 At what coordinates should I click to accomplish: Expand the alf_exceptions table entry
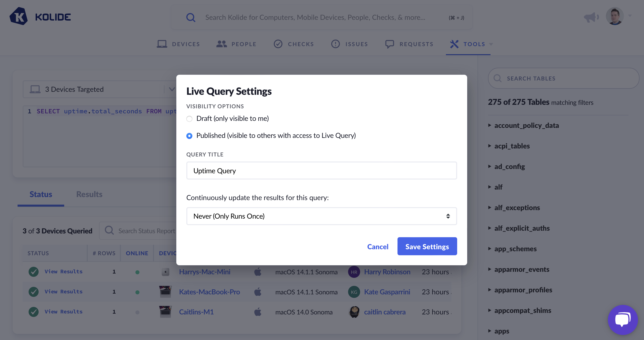click(517, 208)
